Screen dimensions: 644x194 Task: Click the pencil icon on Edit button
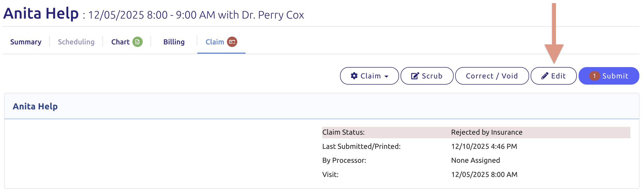pyautogui.click(x=545, y=76)
